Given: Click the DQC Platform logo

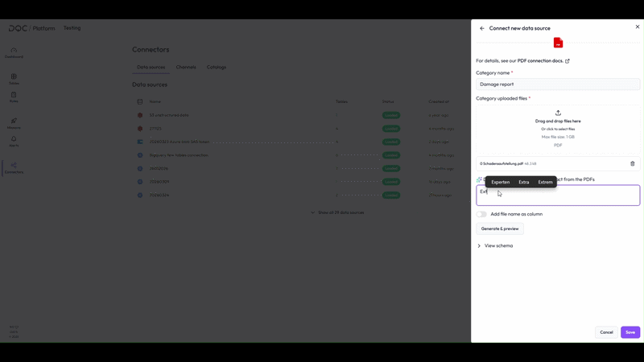Looking at the screenshot, I should pyautogui.click(x=31, y=28).
